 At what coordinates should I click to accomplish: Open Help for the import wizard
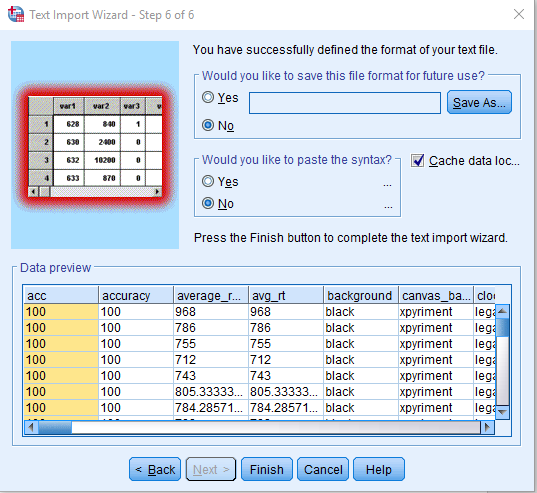tap(379, 469)
